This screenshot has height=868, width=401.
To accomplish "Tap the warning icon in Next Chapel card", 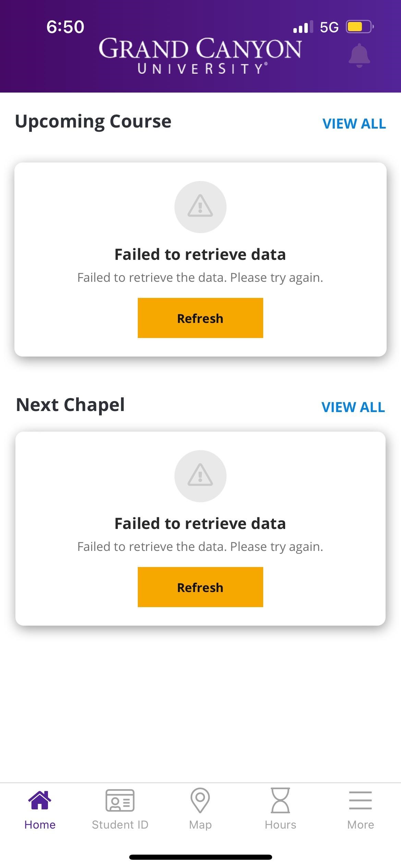I will (x=200, y=476).
